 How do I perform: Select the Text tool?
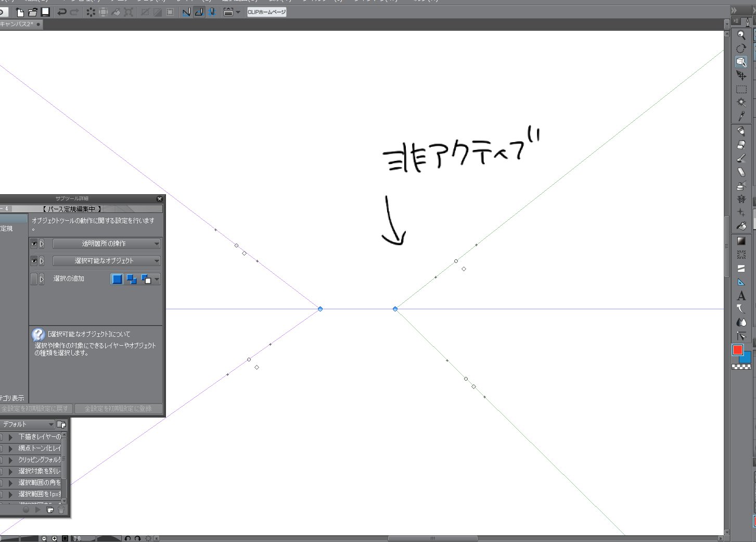[x=741, y=296]
